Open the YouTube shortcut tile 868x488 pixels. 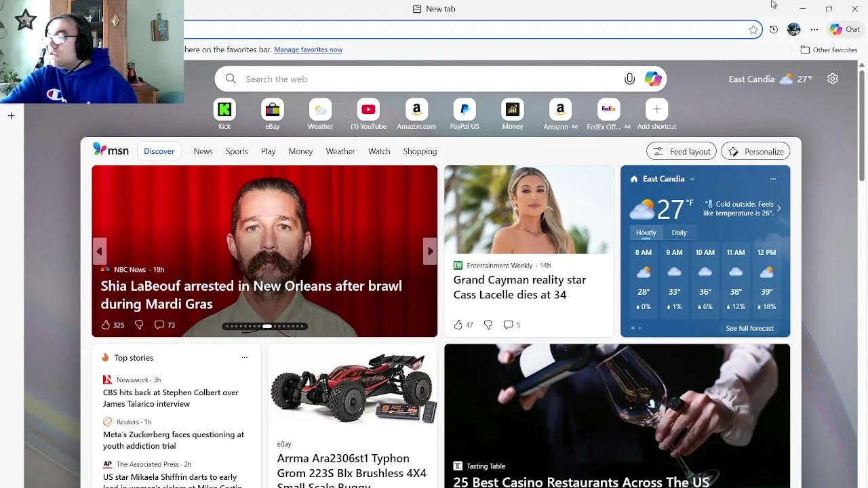368,114
